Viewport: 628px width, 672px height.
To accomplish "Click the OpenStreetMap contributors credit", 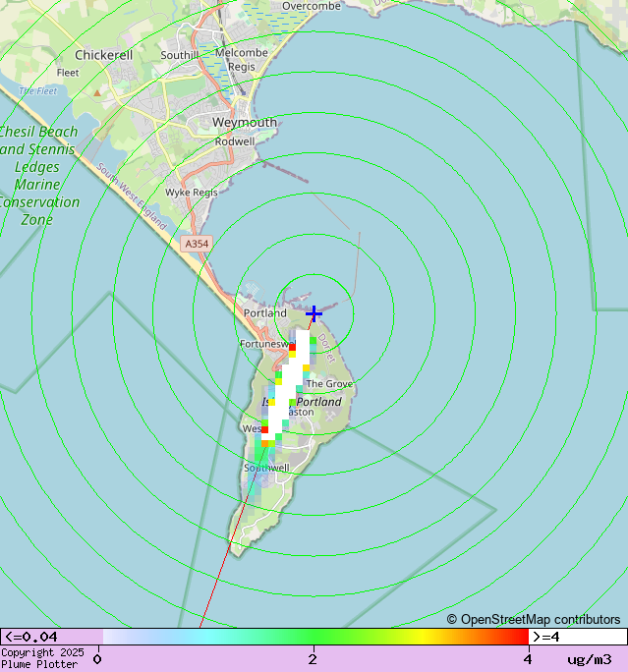I will point(534,619).
